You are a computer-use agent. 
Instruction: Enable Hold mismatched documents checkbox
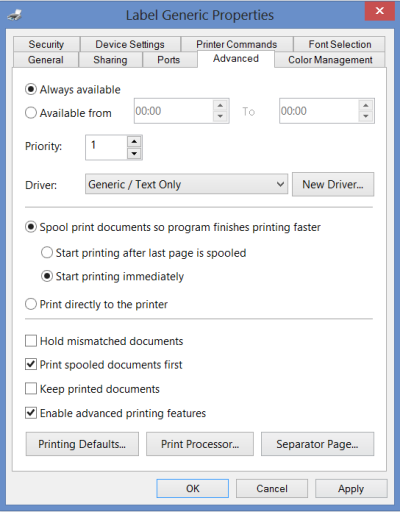point(31,341)
